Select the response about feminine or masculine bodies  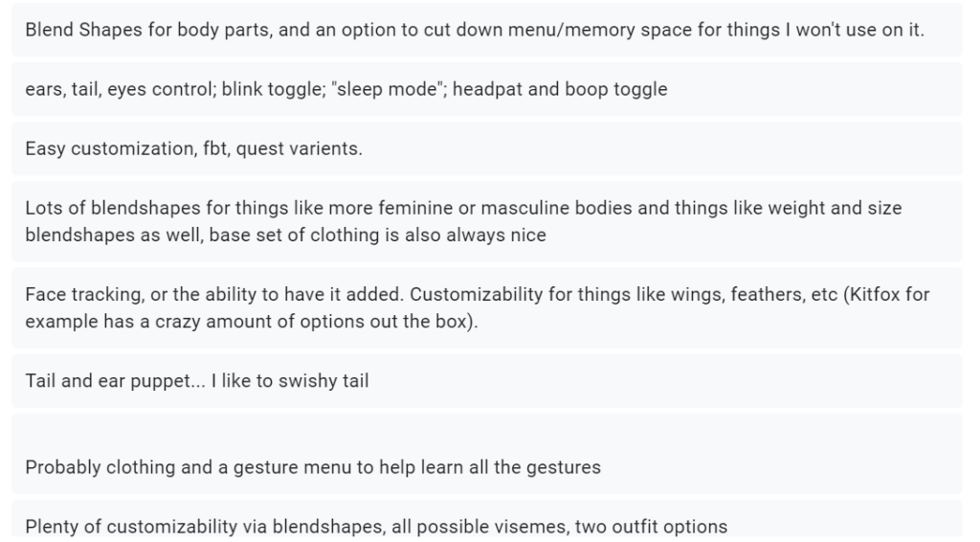pyautogui.click(x=463, y=220)
